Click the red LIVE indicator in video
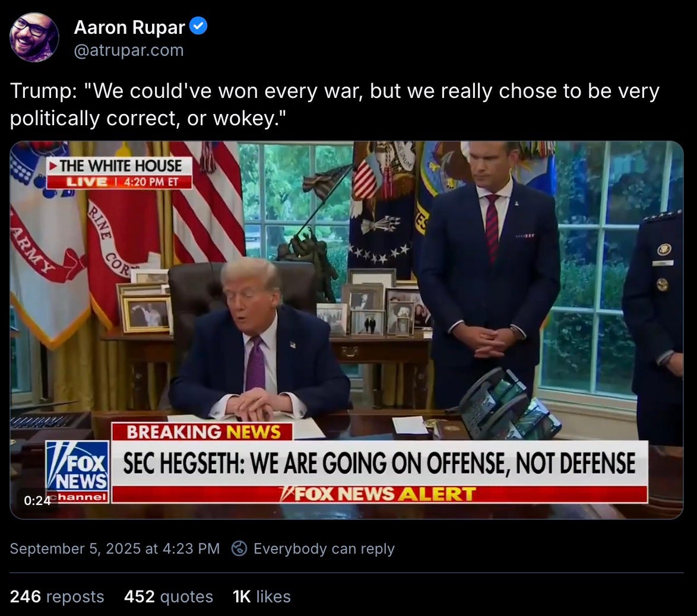 pyautogui.click(x=86, y=182)
